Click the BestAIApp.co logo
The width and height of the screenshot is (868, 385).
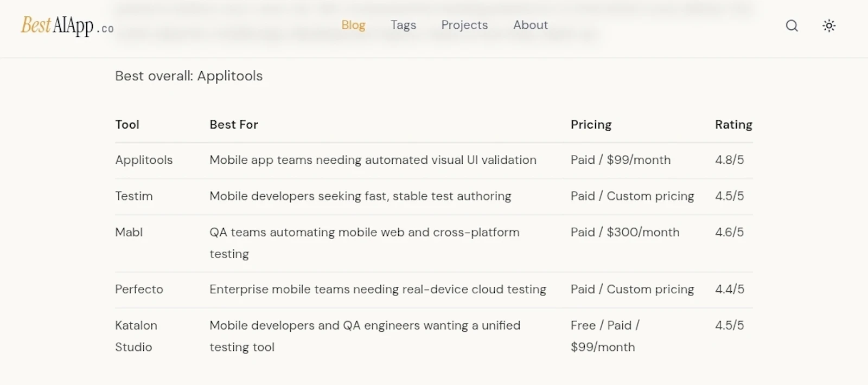pyautogui.click(x=67, y=25)
